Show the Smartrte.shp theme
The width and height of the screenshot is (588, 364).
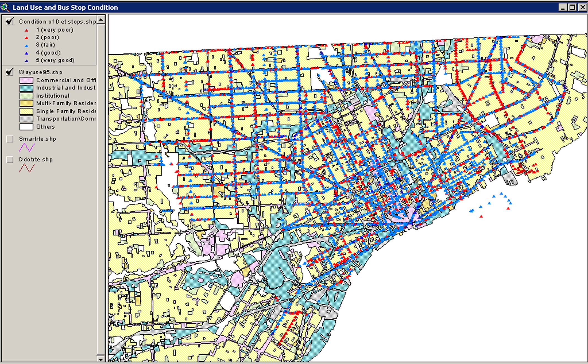point(10,139)
